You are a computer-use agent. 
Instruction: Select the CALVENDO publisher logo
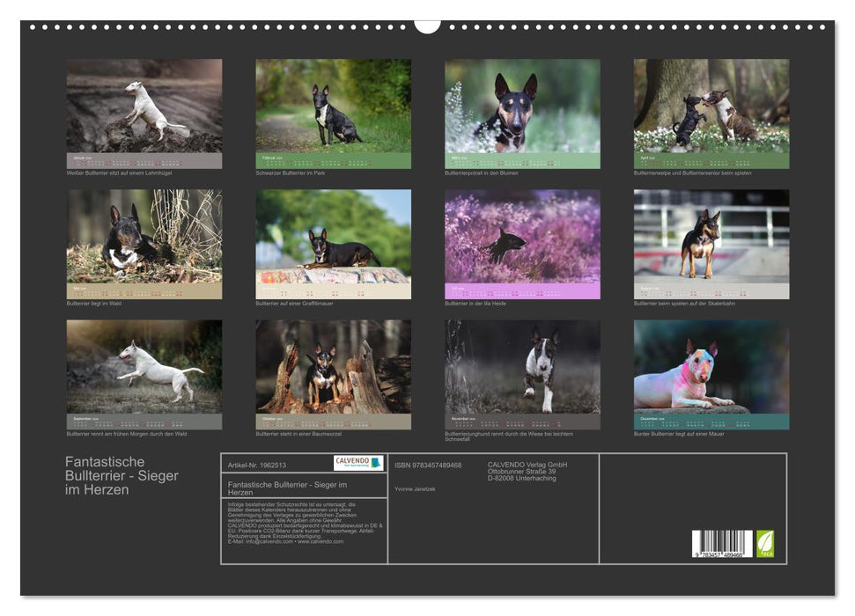[x=357, y=461]
